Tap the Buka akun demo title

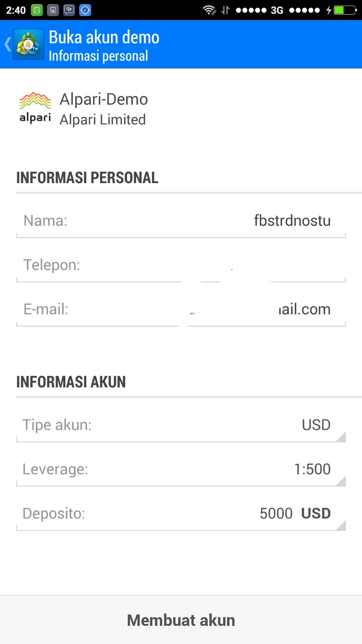tap(104, 37)
